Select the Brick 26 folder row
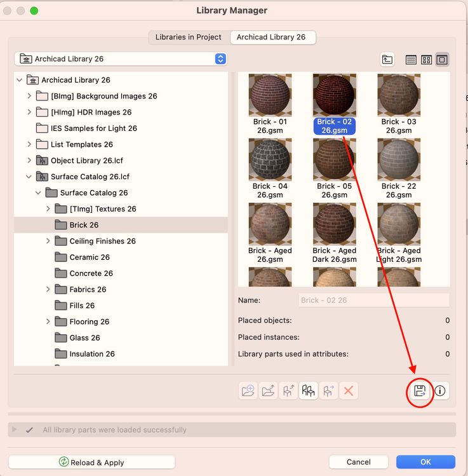468x476 pixels. point(121,225)
